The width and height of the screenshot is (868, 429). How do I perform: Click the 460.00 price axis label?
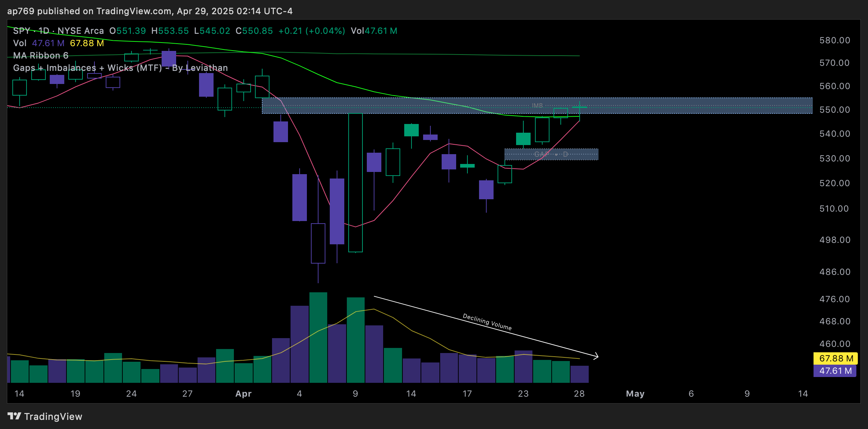[835, 344]
